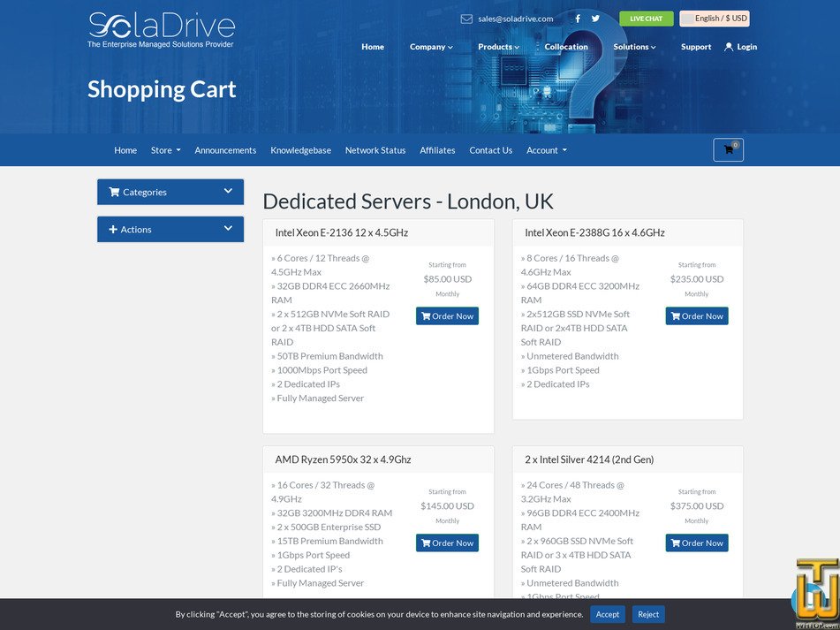Open the Affiliates page
Screen dimensions: 840x630
pyautogui.click(x=437, y=150)
